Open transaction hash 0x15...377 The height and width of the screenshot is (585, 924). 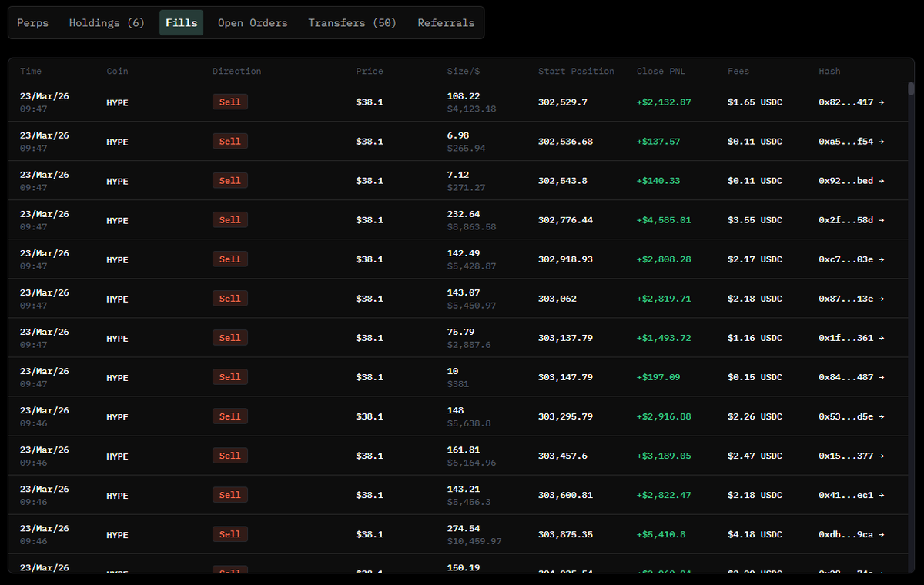851,456
